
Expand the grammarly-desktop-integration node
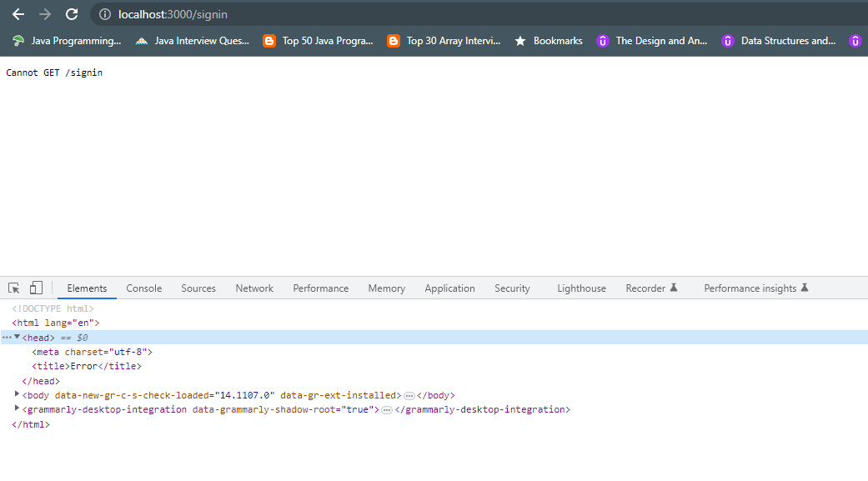click(17, 408)
